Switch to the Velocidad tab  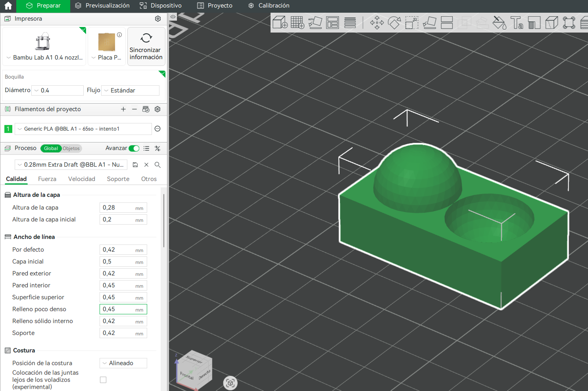[82, 179]
